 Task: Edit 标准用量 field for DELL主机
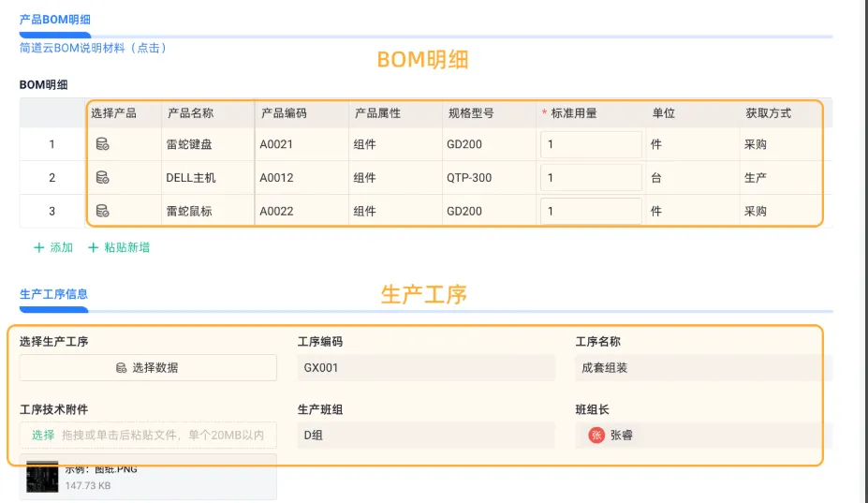[591, 177]
